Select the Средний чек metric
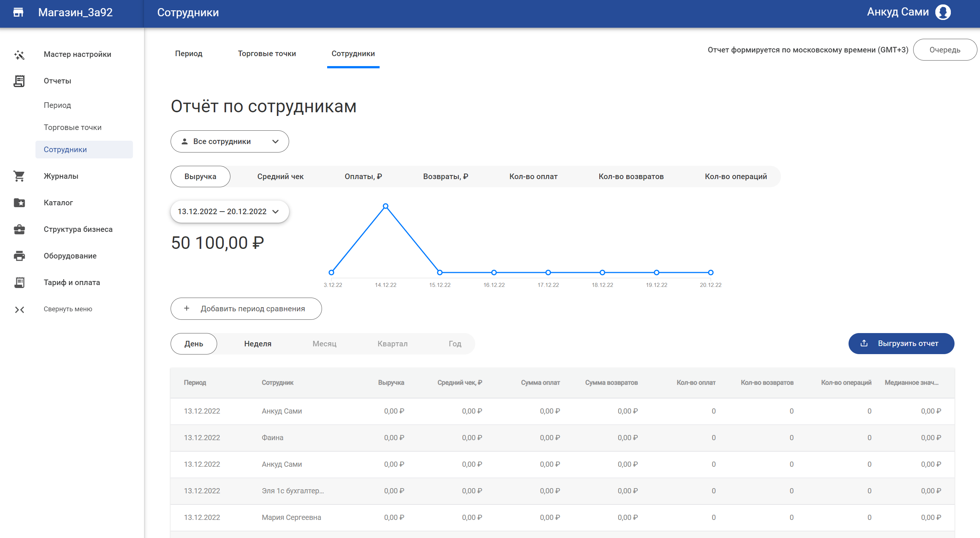The width and height of the screenshot is (980, 538). [280, 177]
